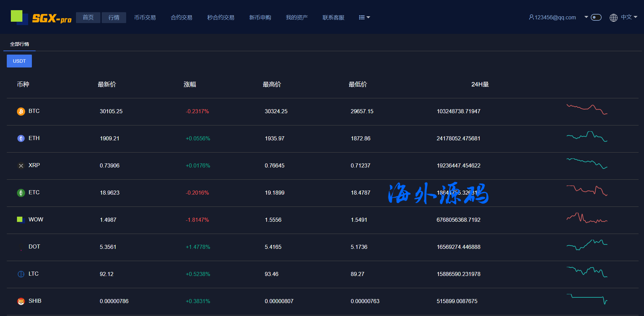Click the ETC coin icon
This screenshot has width=644, height=316.
click(21, 193)
